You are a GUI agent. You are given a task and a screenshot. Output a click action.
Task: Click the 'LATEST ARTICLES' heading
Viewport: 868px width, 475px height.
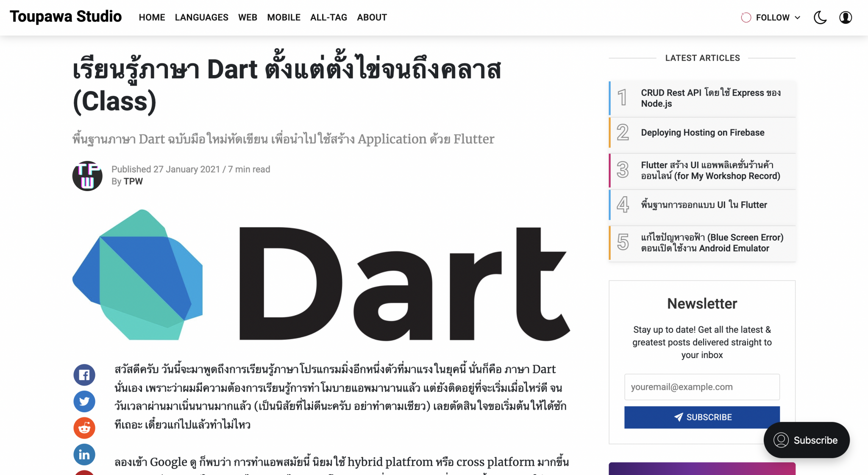tap(702, 58)
